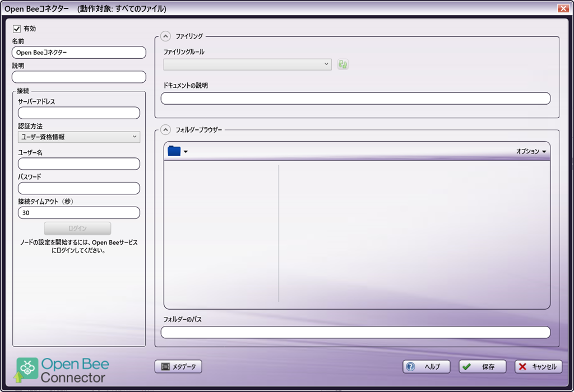Collapse the フォルダーブラウザー section
Screen dimensions: 574x392
[x=165, y=130]
